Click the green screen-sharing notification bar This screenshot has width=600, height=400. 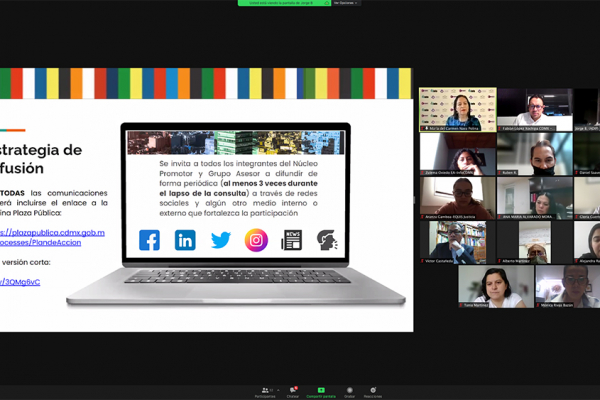pyautogui.click(x=284, y=3)
